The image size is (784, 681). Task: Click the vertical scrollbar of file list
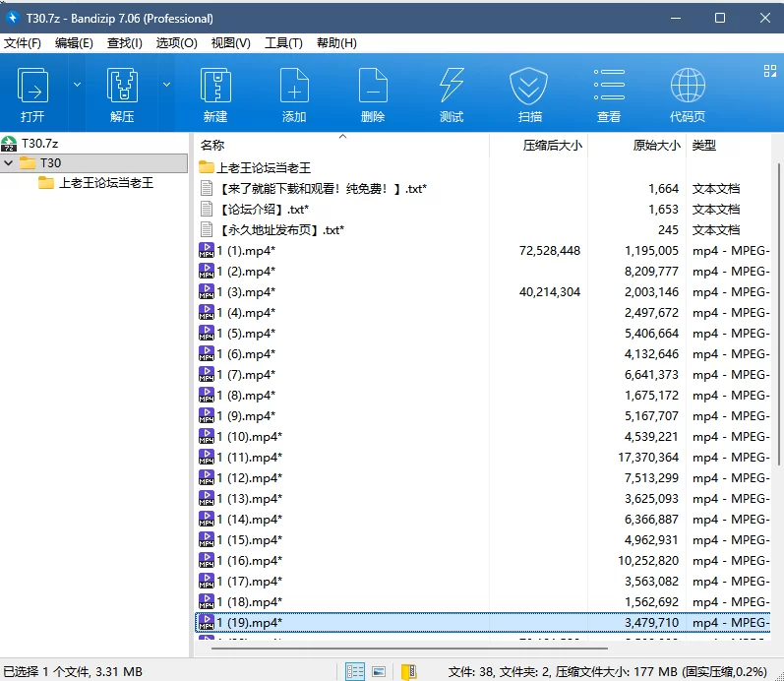[x=778, y=315]
